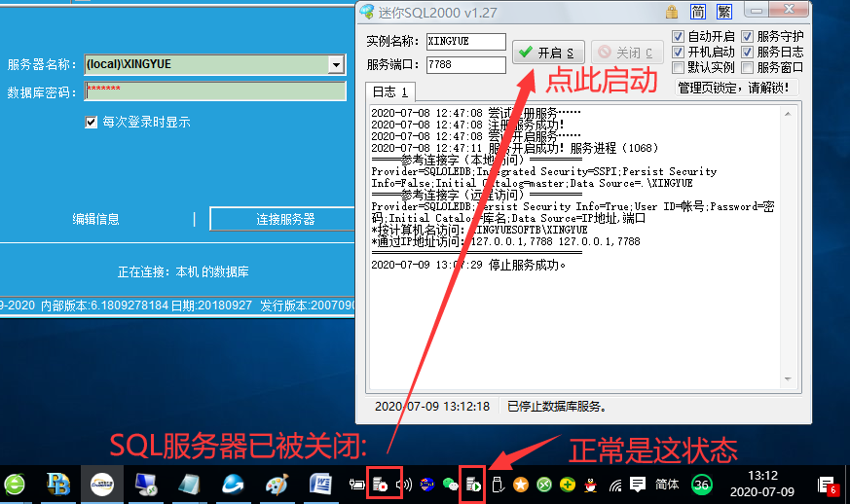Click the message bubble tray icon

pyautogui.click(x=638, y=484)
